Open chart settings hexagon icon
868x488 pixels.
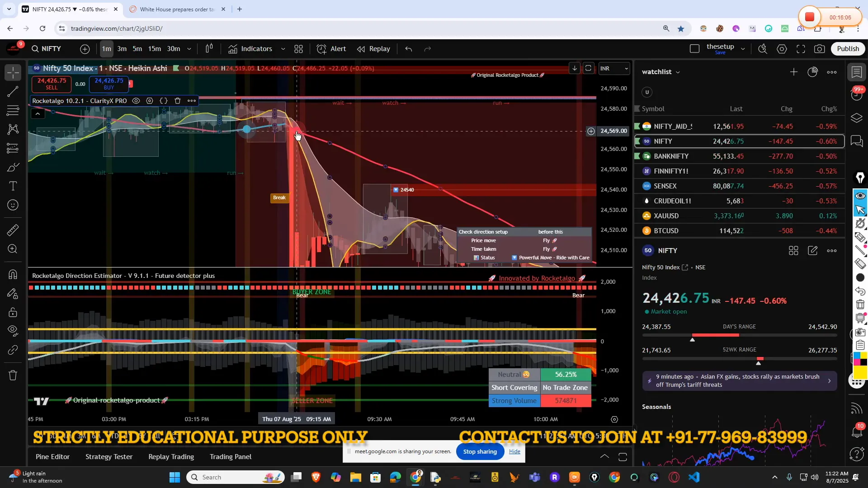point(782,49)
